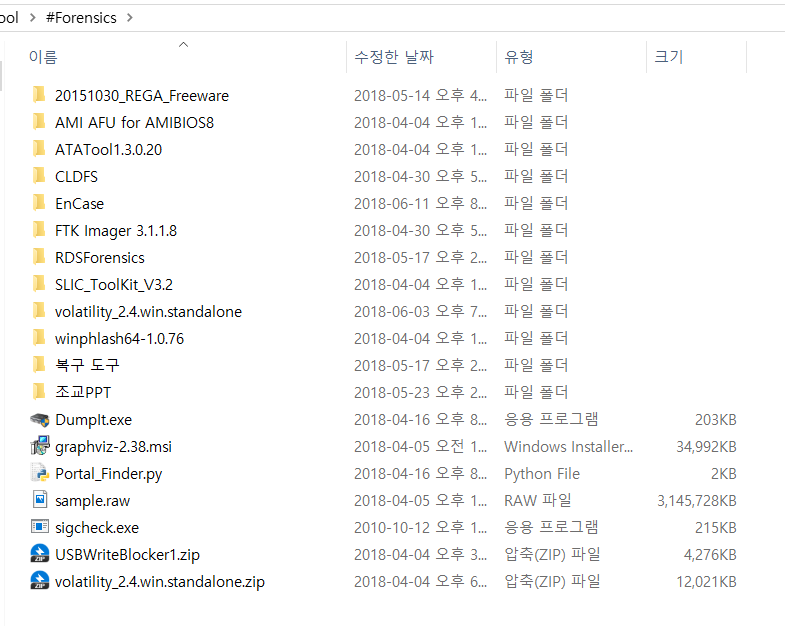Select the file name DumpIt.exe
Viewport: 785px width, 626px height.
[x=93, y=420]
